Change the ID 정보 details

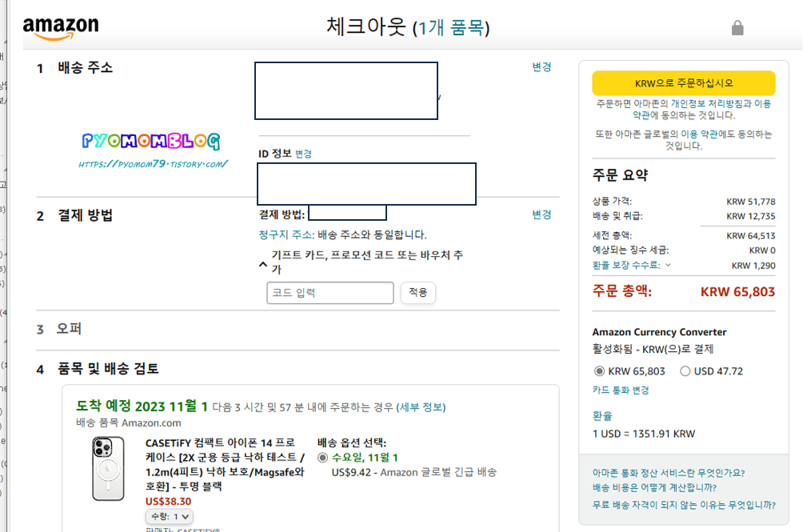pyautogui.click(x=304, y=154)
